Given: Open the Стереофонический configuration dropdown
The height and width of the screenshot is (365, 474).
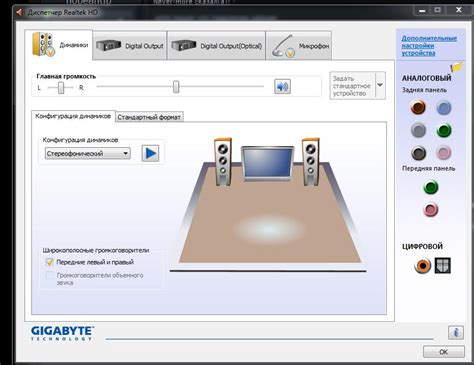Looking at the screenshot, I should (88, 153).
